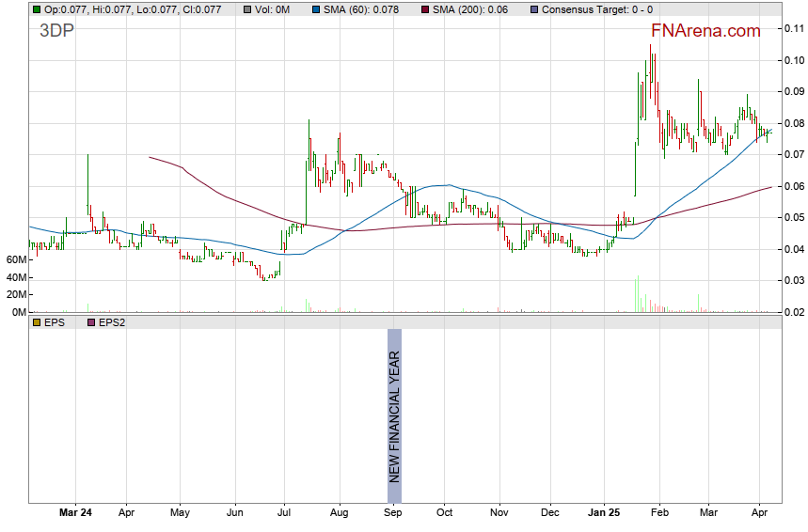Click the 3DP ticker symbol label

click(x=56, y=29)
